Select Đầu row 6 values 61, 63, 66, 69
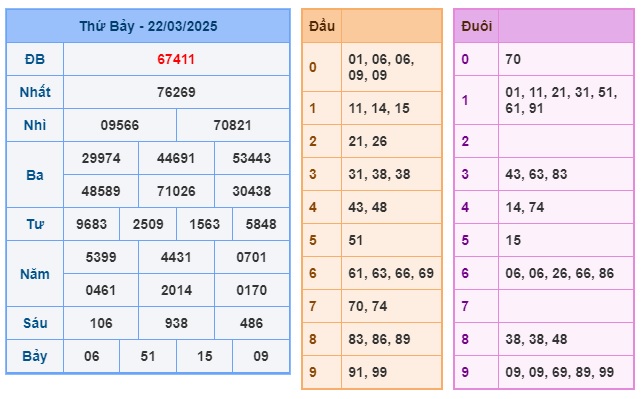 [x=391, y=273]
